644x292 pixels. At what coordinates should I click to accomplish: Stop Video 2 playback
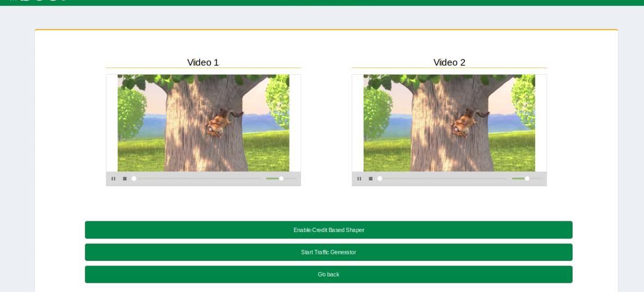[x=371, y=179]
